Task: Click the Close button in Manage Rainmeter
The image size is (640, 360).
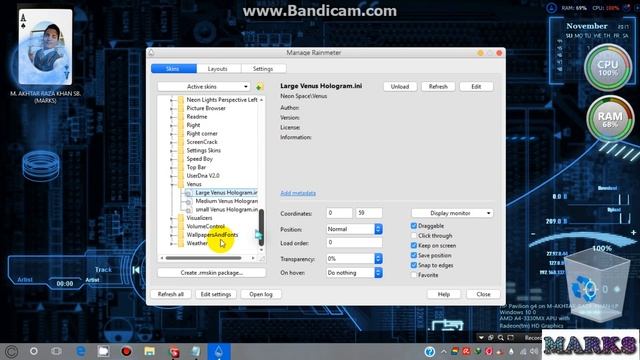Action: tap(483, 294)
